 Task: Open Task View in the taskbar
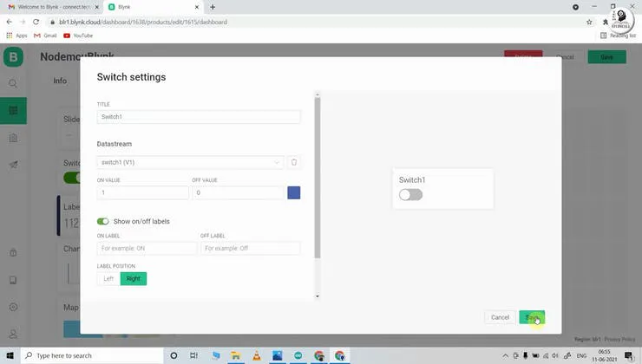click(194, 355)
